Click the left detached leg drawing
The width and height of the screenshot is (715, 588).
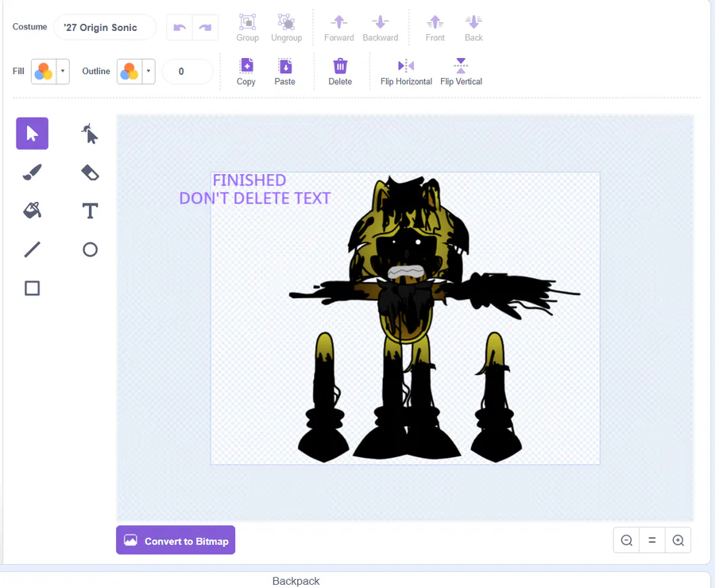(323, 397)
